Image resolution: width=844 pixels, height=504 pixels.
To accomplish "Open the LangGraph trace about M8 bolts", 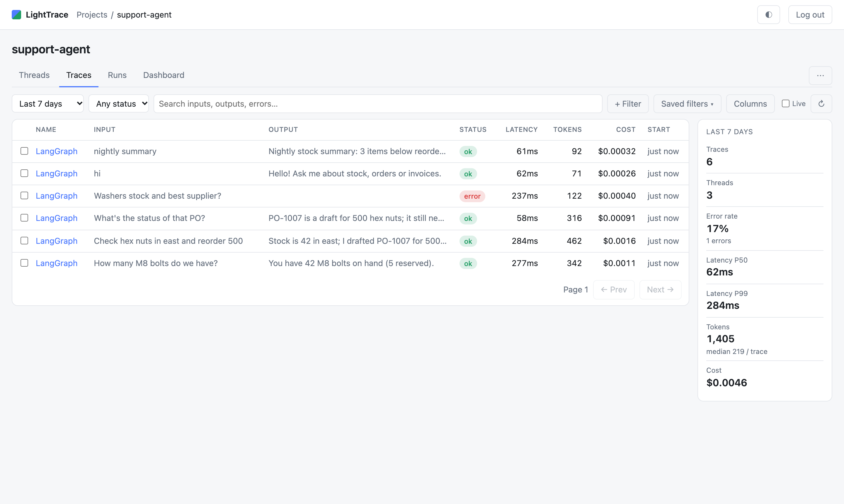I will point(56,263).
